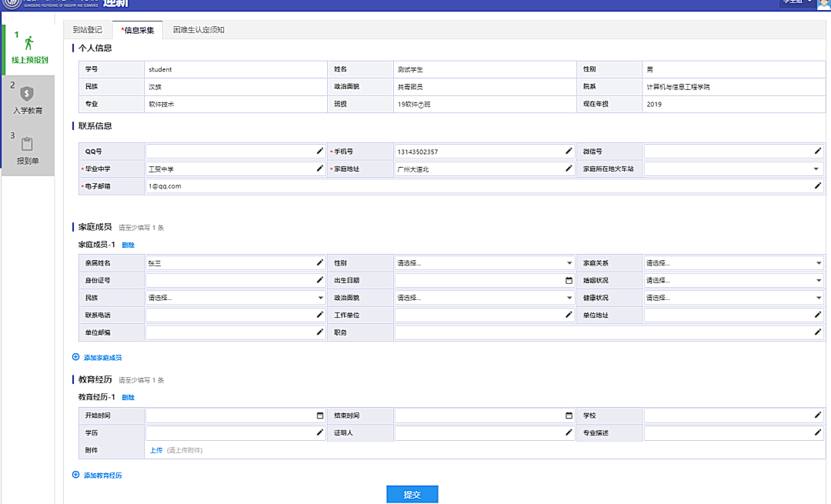Open family member 性别 dropdown
The width and height of the screenshot is (831, 504).
[485, 263]
